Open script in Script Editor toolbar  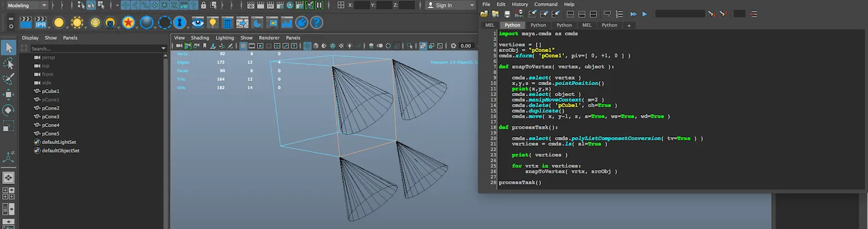484,14
